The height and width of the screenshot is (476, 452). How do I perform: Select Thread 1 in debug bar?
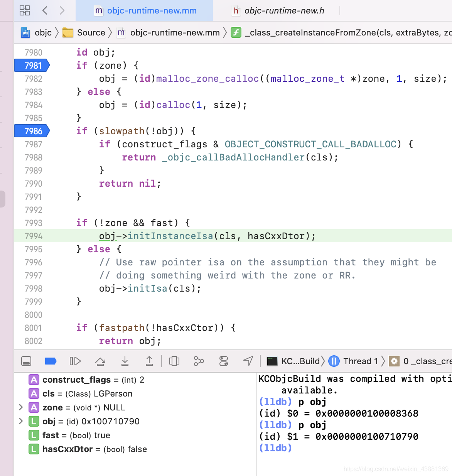353,361
